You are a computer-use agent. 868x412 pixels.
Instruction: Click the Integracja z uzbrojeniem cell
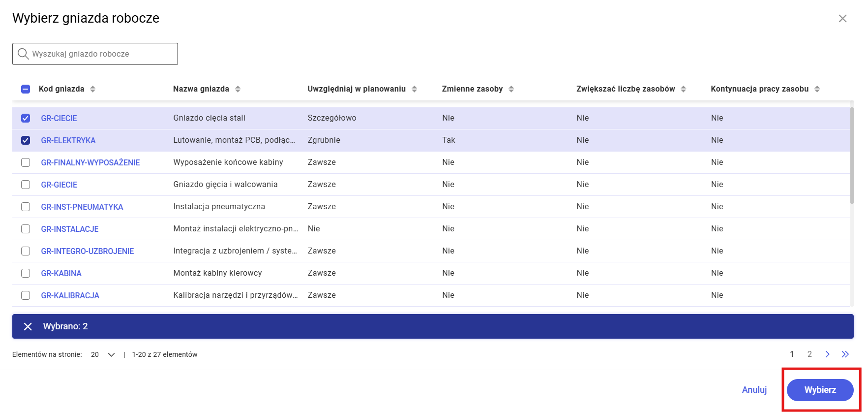tap(235, 251)
